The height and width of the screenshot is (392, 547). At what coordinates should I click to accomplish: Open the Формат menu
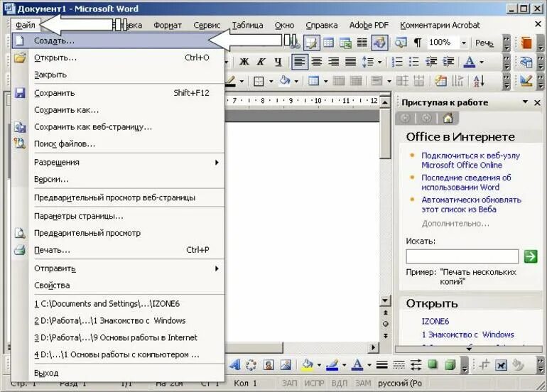168,25
